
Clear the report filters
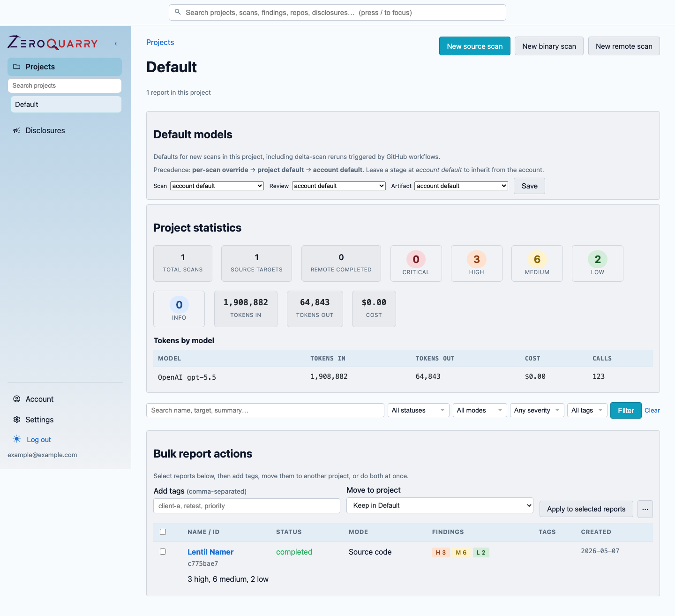pos(652,410)
